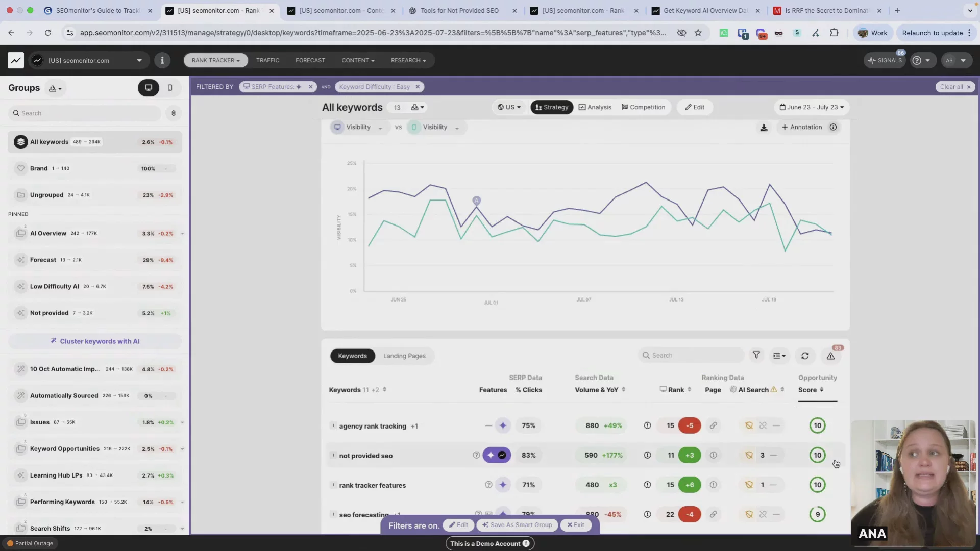980x551 pixels.
Task: Open the Groups export dropdown
Action: [x=55, y=88]
